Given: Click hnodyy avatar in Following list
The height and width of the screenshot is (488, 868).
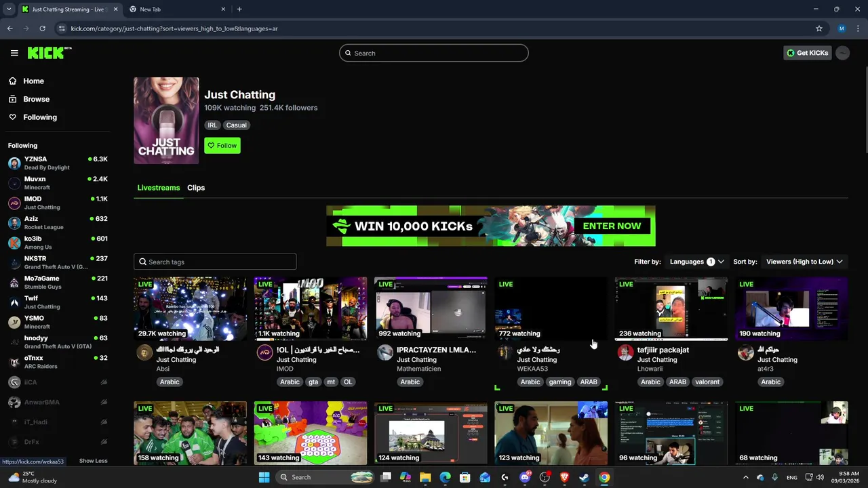Looking at the screenshot, I should (14, 342).
